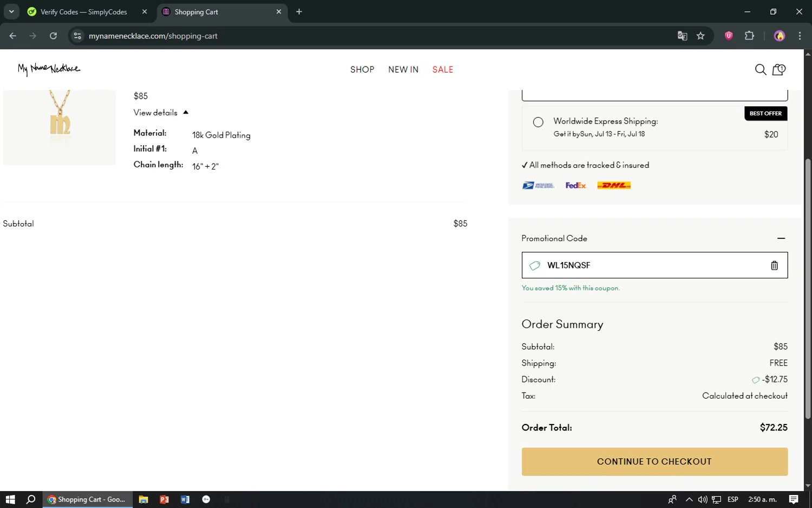The height and width of the screenshot is (508, 812).
Task: View site information icon in address bar
Action: [77, 36]
